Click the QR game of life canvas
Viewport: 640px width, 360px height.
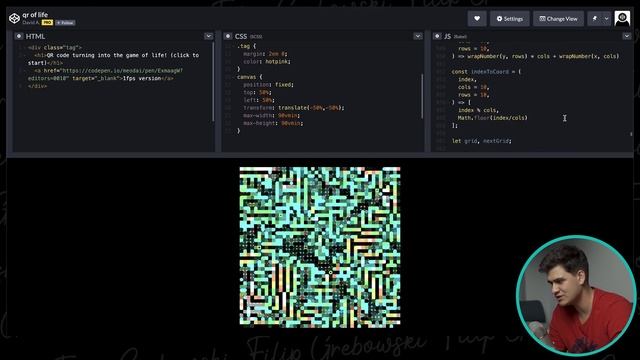(x=320, y=247)
